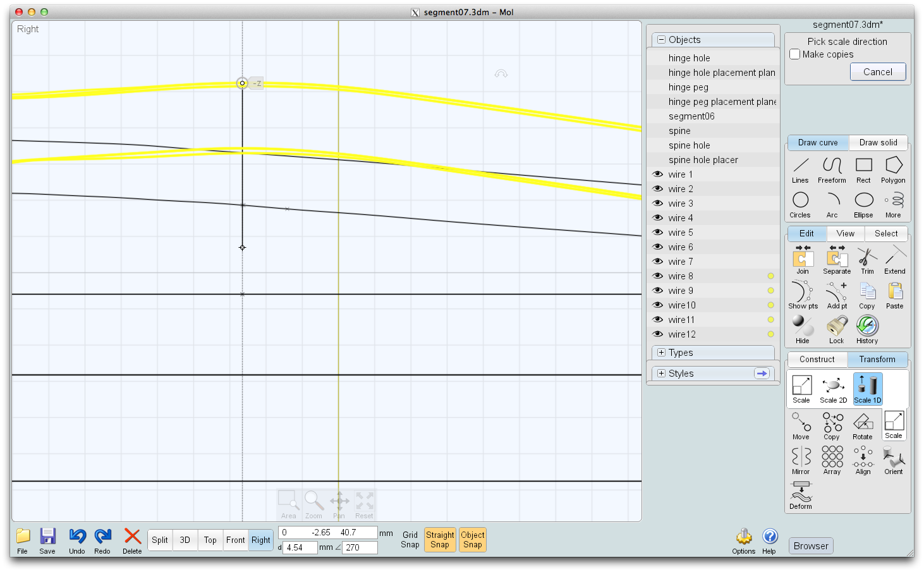Hide wire 7 using eye icon
Viewport: 924px width, 572px height.
click(x=658, y=262)
